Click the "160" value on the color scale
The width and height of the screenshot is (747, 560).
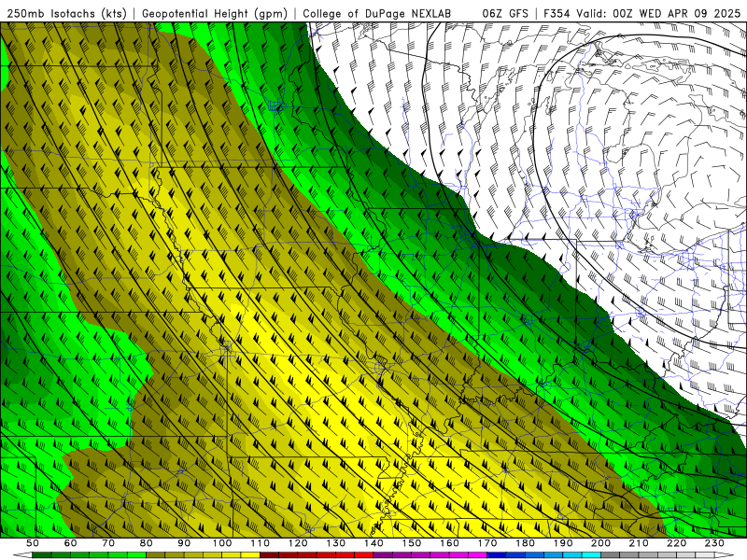449,543
